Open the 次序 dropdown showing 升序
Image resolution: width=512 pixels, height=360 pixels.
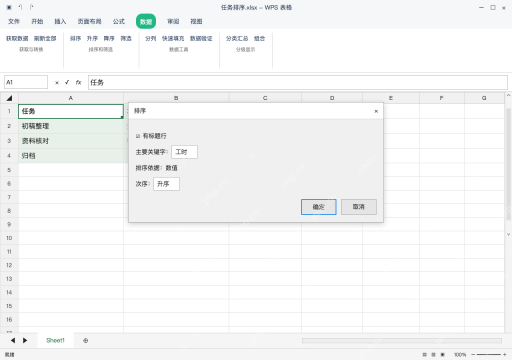point(166,184)
